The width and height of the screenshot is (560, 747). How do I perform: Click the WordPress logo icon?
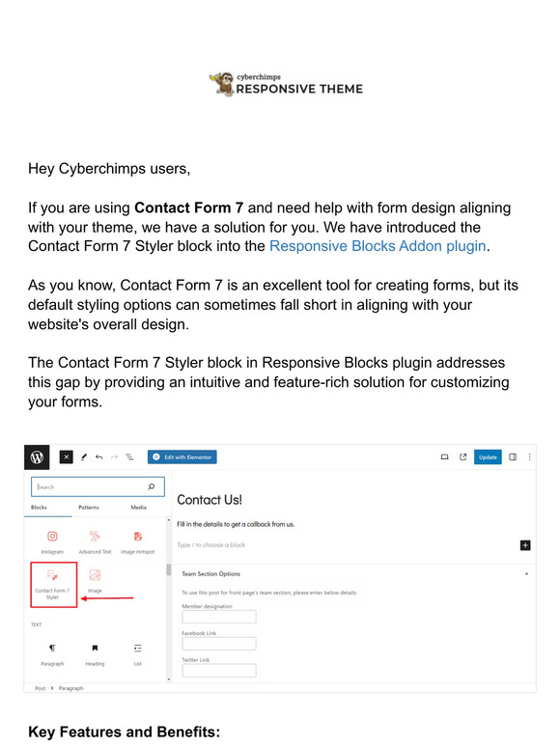[x=37, y=457]
